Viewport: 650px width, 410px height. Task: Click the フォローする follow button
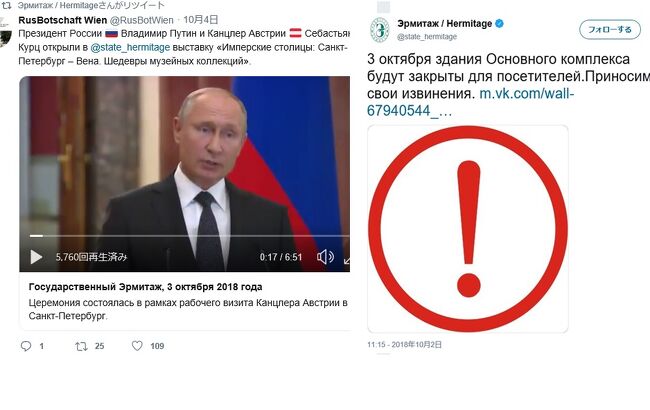pos(610,29)
